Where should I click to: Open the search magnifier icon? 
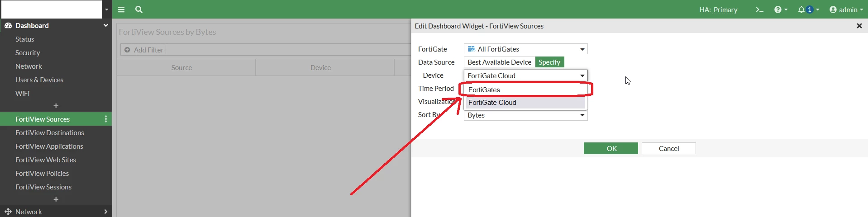[x=139, y=9]
